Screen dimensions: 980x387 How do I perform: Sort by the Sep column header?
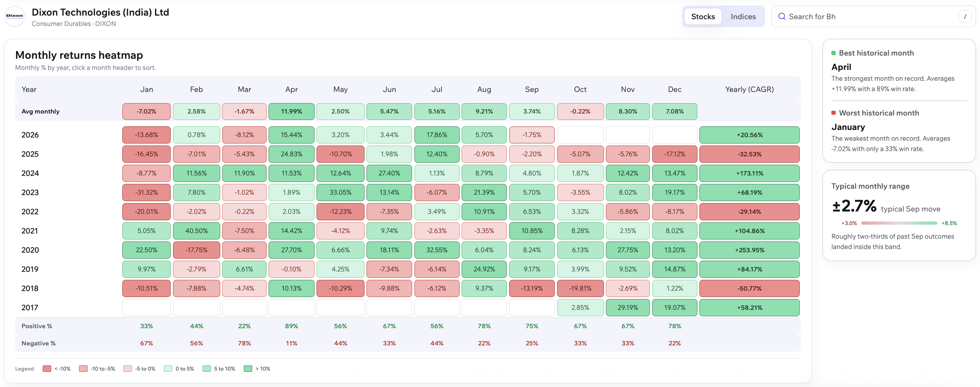[x=532, y=89]
